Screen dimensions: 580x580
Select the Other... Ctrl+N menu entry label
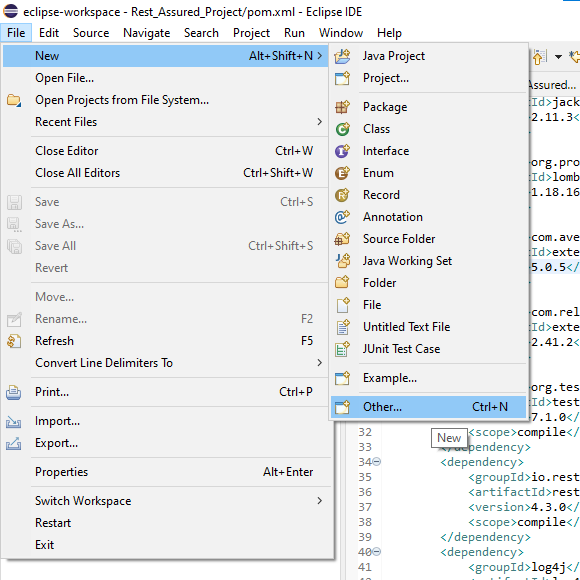pos(382,407)
